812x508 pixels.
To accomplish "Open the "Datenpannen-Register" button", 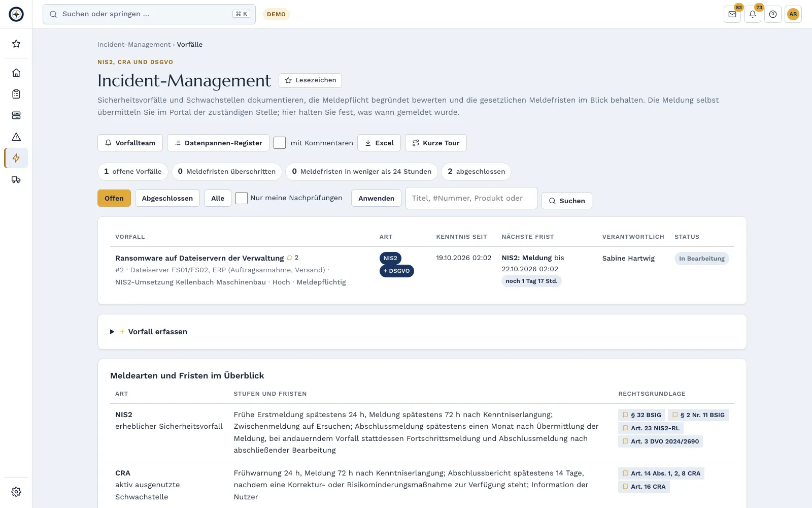I will pyautogui.click(x=218, y=143).
